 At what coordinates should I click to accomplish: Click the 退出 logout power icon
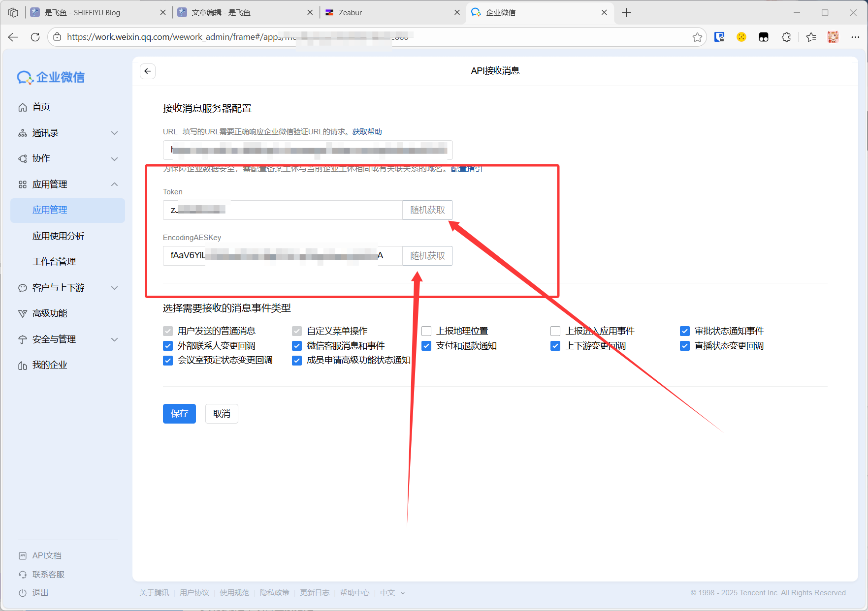23,593
